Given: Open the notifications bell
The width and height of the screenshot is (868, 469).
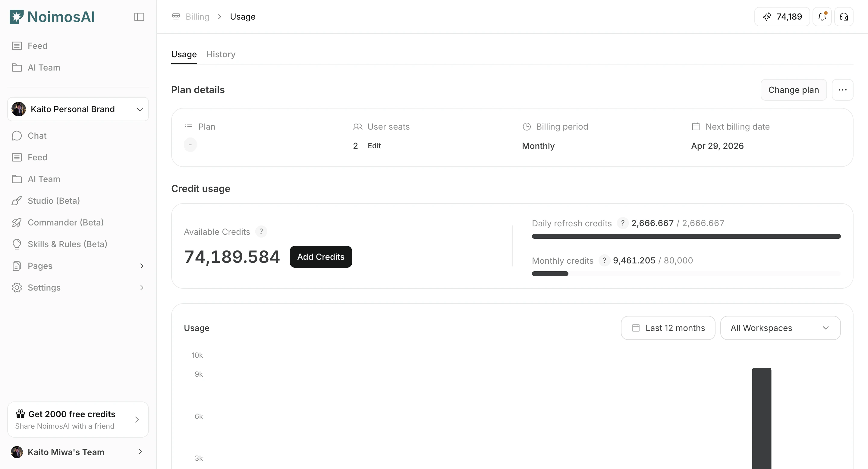Looking at the screenshot, I should click(822, 17).
